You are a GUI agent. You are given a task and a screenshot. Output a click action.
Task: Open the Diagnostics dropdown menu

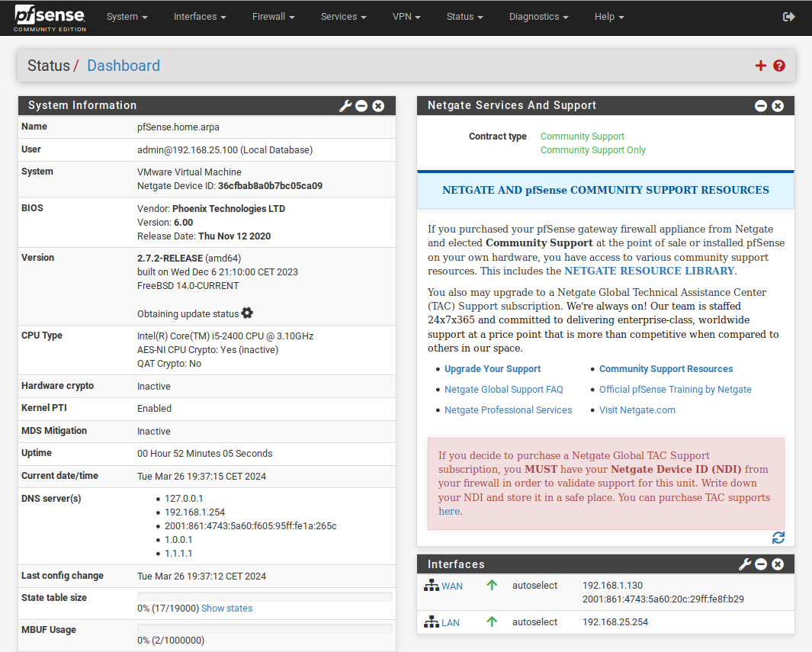(538, 17)
